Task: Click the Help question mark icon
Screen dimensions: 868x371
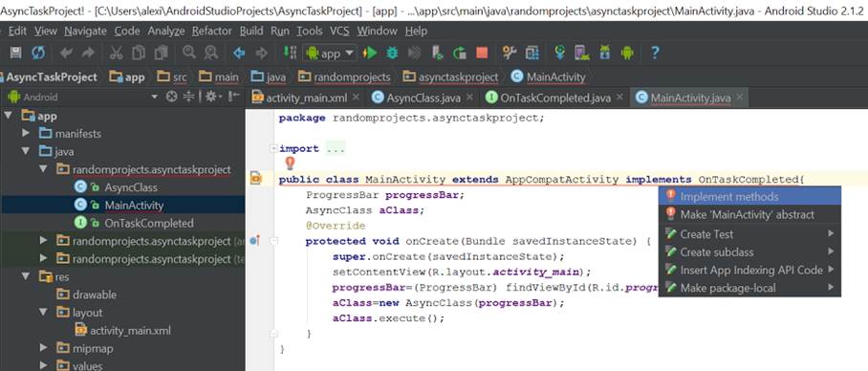Action: [655, 53]
